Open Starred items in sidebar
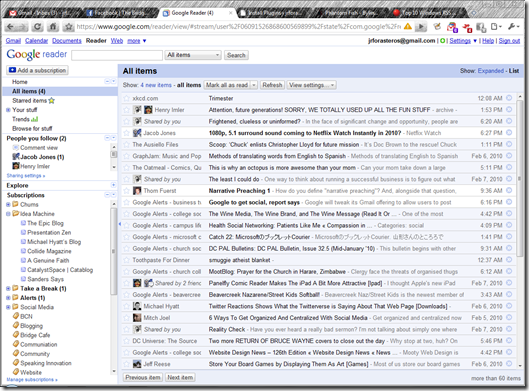 point(33,101)
